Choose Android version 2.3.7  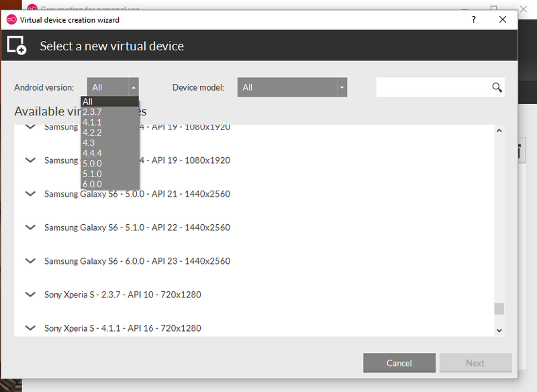coord(109,111)
